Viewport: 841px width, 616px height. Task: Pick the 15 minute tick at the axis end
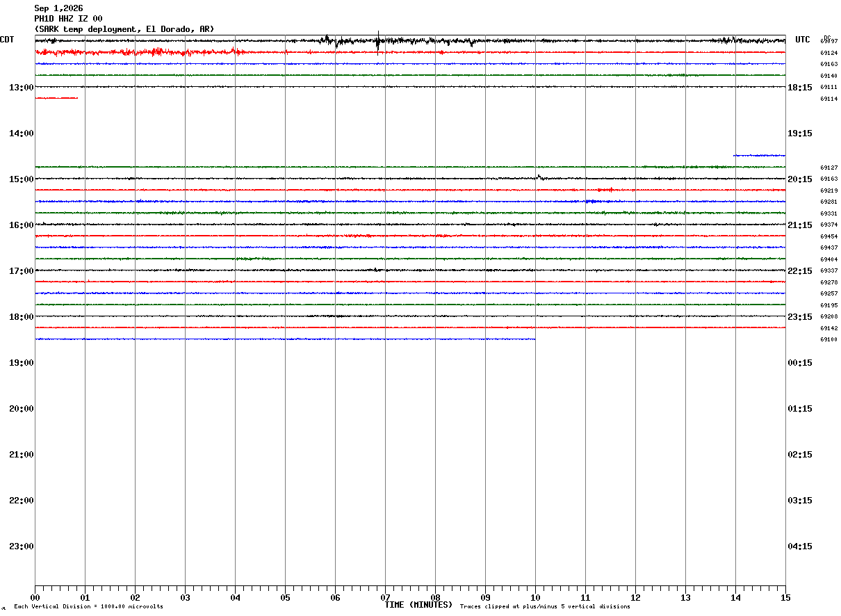tap(785, 597)
